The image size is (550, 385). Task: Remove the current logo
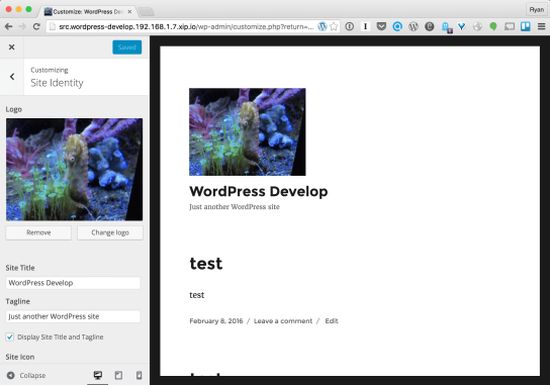click(39, 232)
